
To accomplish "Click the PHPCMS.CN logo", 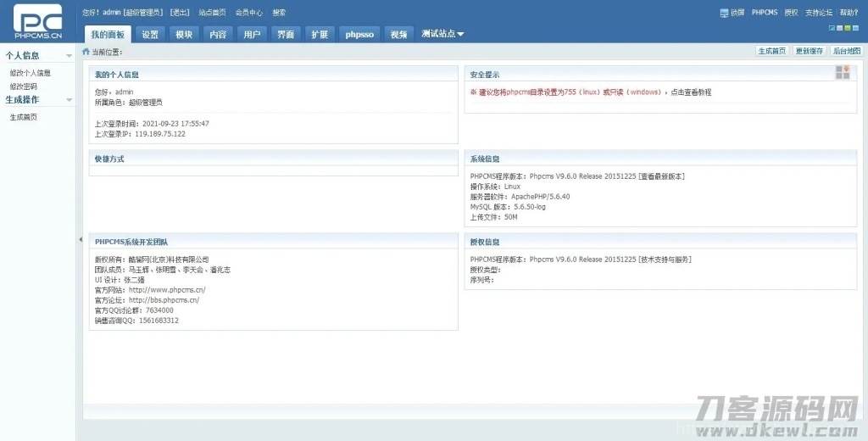I will pyautogui.click(x=37, y=21).
